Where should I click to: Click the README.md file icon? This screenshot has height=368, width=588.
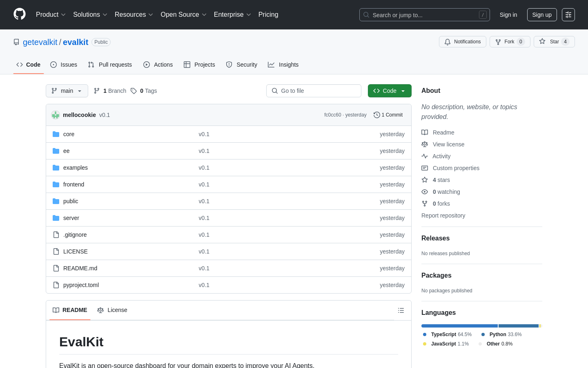[x=56, y=268]
